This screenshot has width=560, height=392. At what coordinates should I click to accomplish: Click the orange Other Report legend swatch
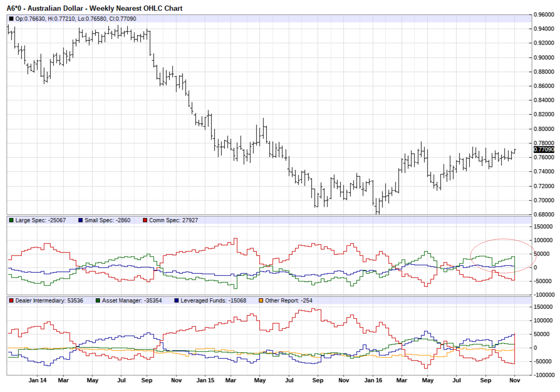pyautogui.click(x=261, y=301)
